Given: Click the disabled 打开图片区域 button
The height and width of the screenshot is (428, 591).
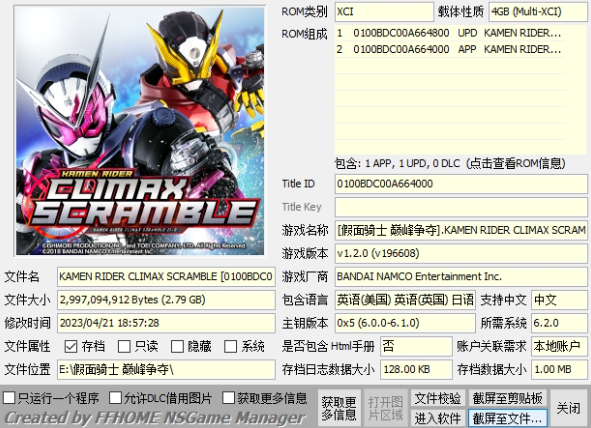Looking at the screenshot, I should 385,408.
